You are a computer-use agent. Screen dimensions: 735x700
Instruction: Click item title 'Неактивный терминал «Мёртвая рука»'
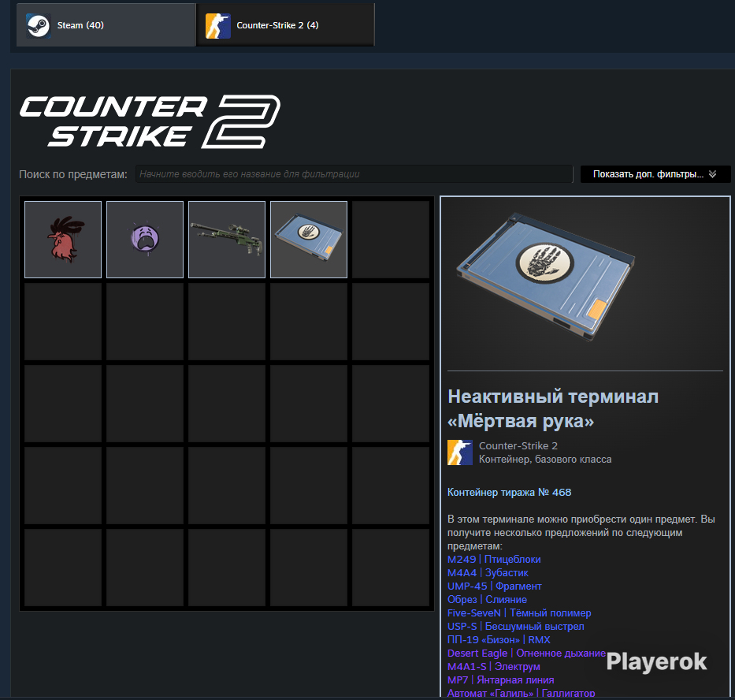[x=553, y=408]
